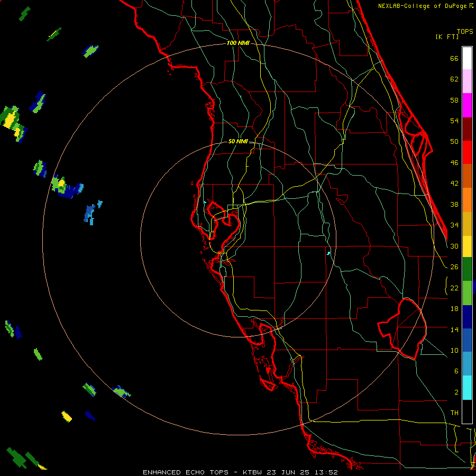Viewport: 476px width, 476px height.
Task: Click the '6' scale value label
Action: click(x=456, y=371)
